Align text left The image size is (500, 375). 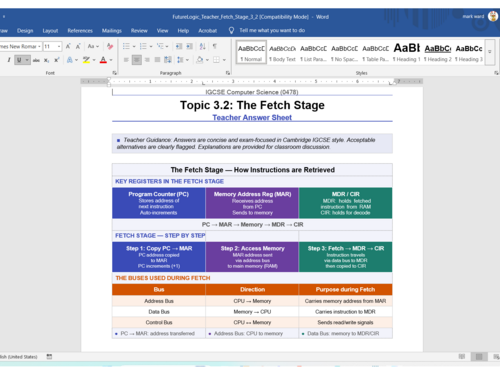coord(126,60)
